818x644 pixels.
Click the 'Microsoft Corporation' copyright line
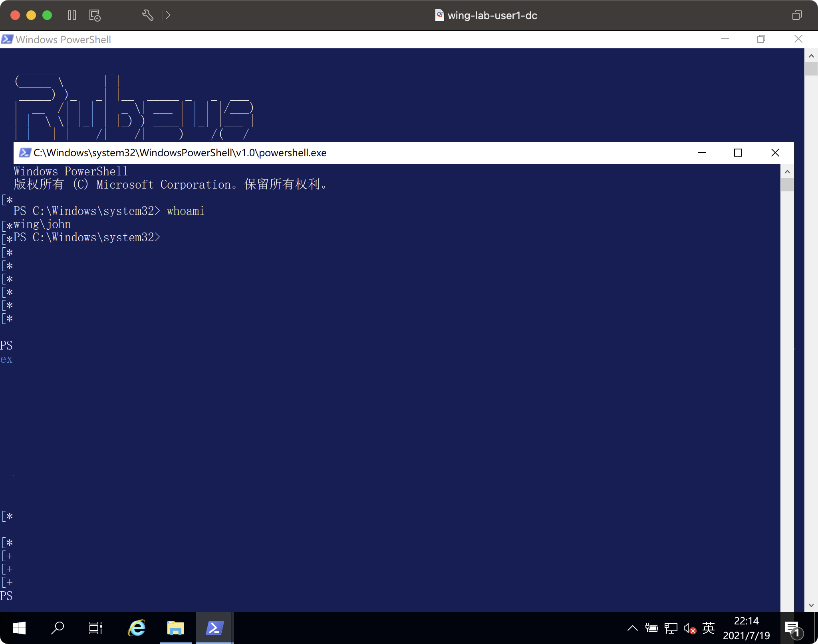point(170,185)
